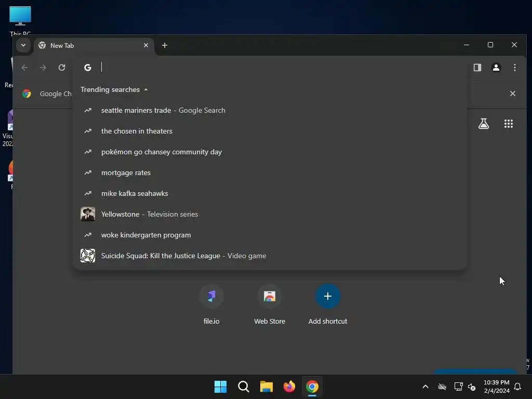Show hidden system tray icons
532x399 pixels.
tap(425, 387)
